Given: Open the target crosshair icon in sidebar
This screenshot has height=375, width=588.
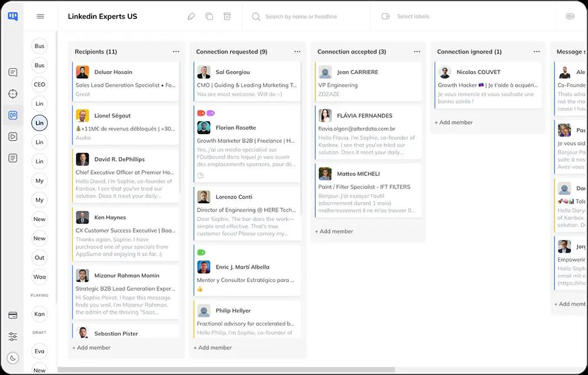Looking at the screenshot, I should click(13, 94).
